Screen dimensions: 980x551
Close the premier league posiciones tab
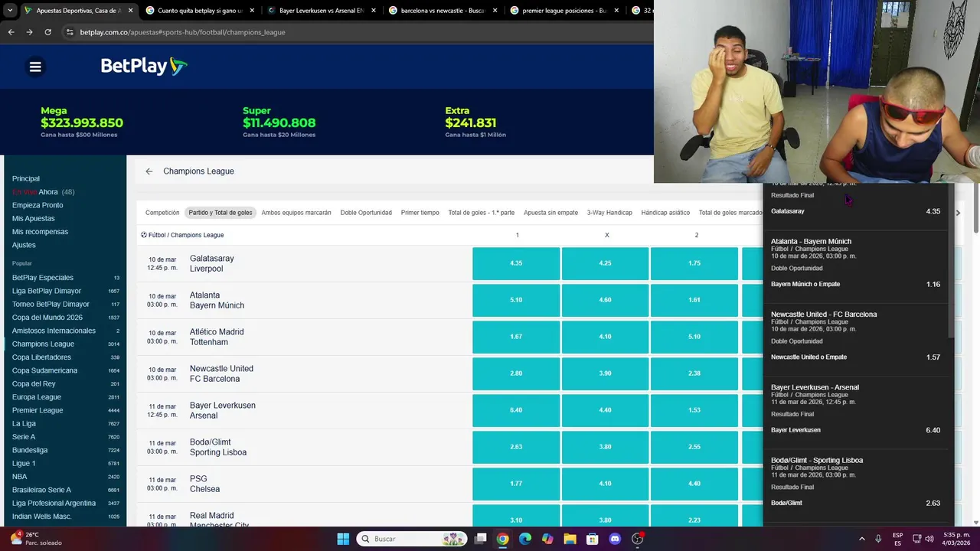pos(616,11)
